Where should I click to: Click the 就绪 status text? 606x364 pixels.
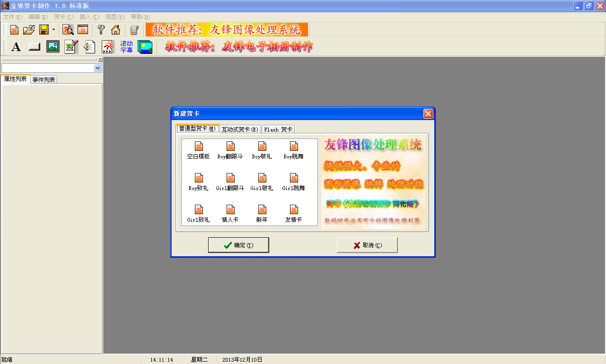[x=7, y=360]
